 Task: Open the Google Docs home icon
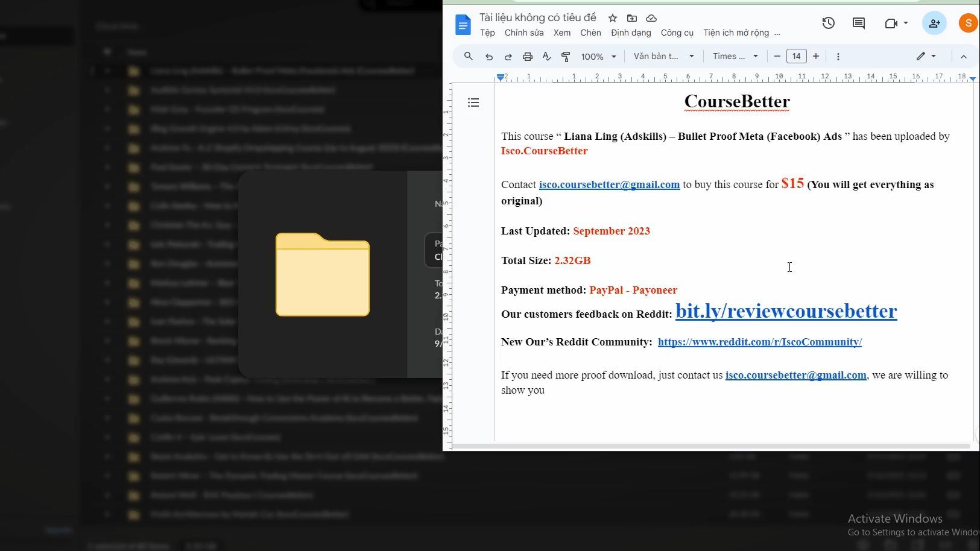tap(463, 25)
